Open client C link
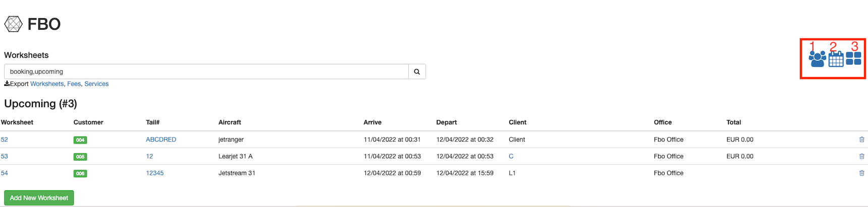 (x=511, y=156)
